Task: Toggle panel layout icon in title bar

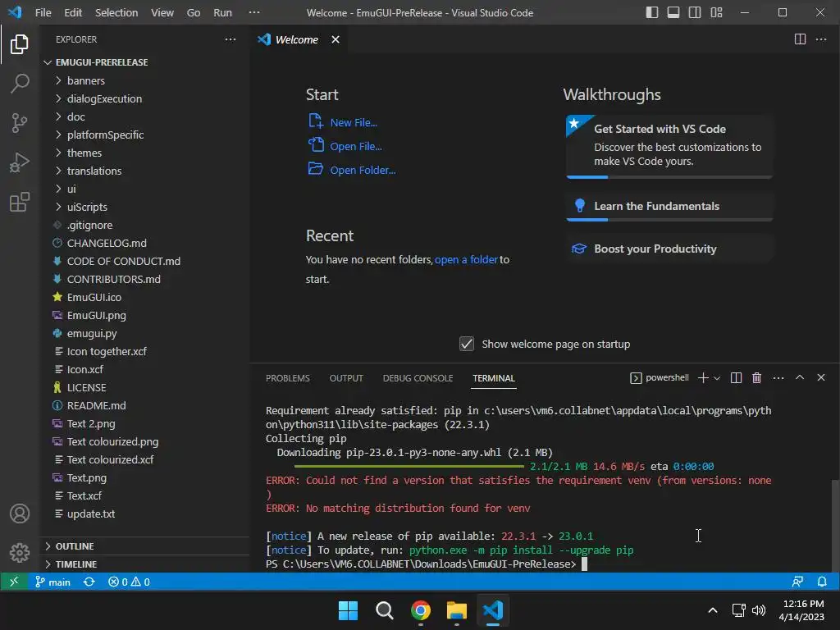Action: pos(673,12)
